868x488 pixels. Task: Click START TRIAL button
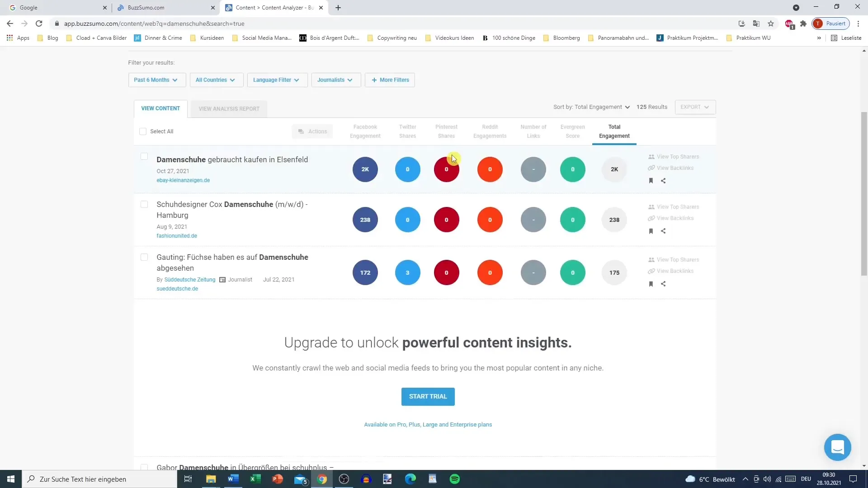pos(428,396)
